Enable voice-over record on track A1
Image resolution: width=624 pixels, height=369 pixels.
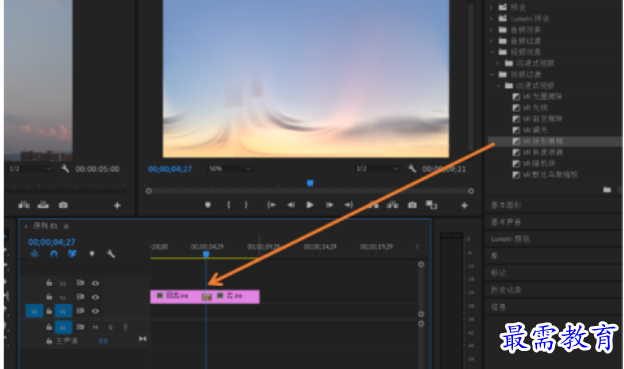click(125, 327)
